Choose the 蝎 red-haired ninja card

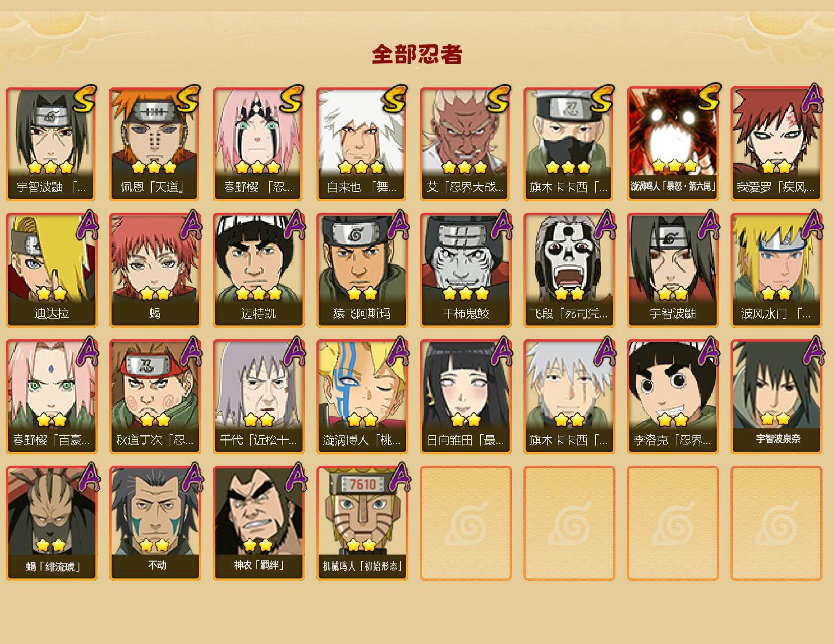pyautogui.click(x=155, y=270)
